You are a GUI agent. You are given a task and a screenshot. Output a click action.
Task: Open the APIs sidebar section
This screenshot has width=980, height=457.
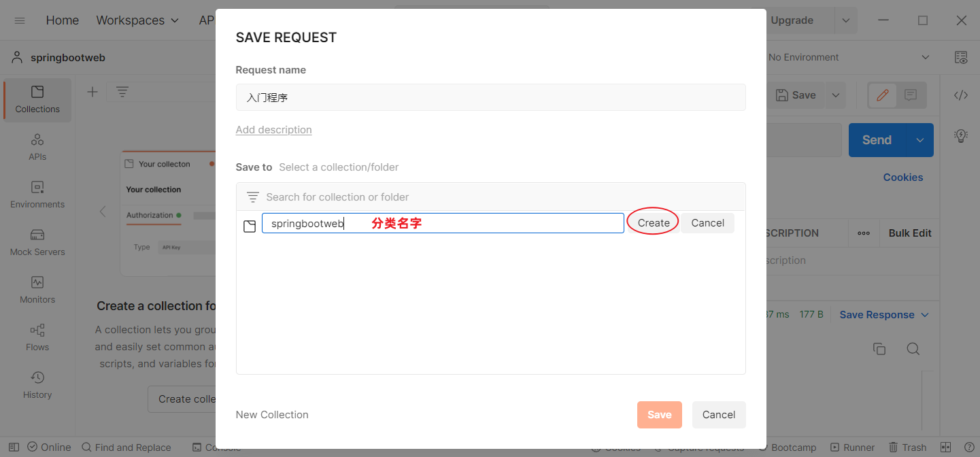[37, 147]
